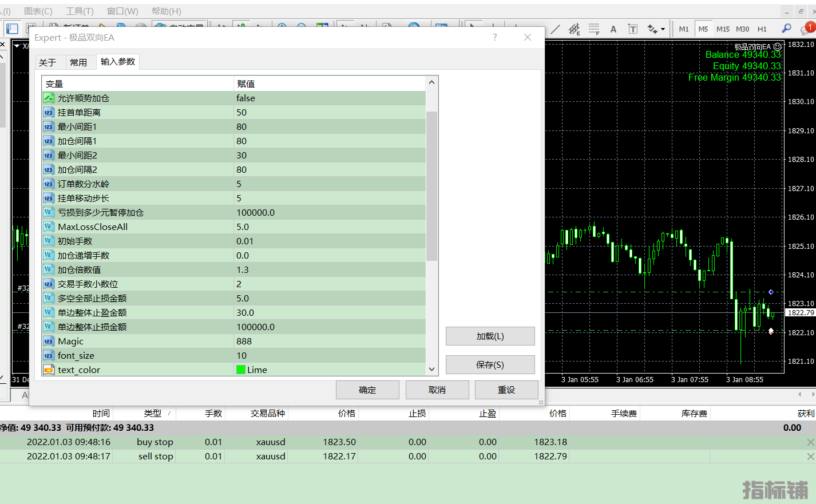The image size is (816, 504).
Task: Open the 窗口(W) menu
Action: (x=122, y=11)
